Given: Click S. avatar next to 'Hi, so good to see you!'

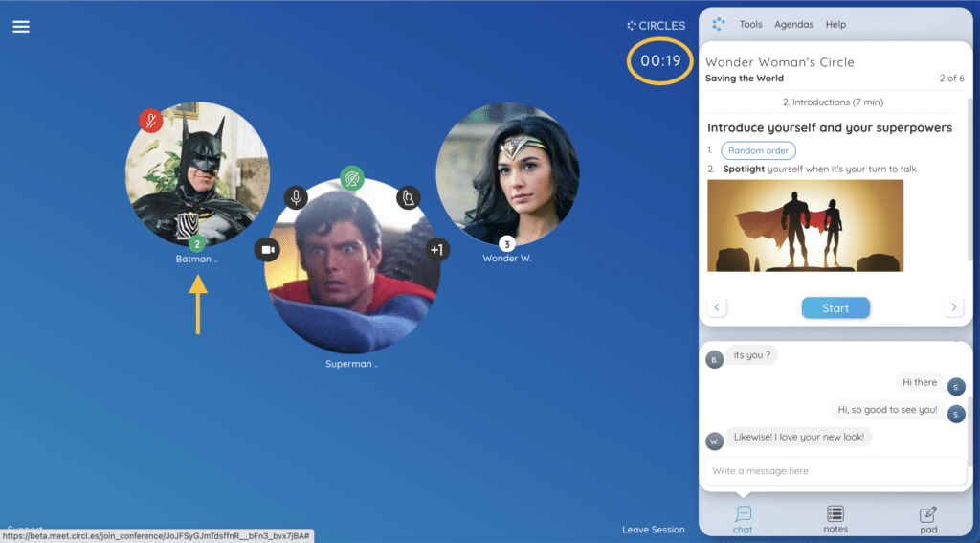Looking at the screenshot, I should [x=956, y=414].
